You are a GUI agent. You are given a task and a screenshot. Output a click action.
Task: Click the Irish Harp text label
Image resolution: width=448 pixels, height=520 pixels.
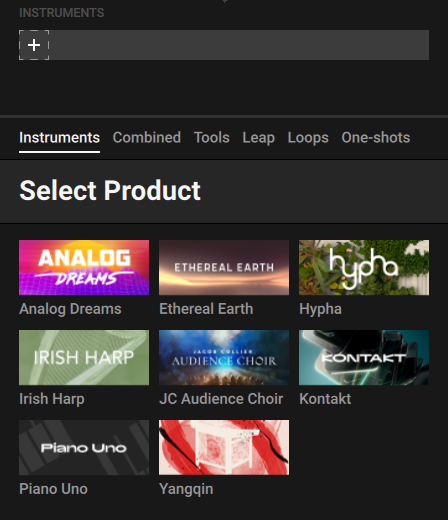[52, 399]
